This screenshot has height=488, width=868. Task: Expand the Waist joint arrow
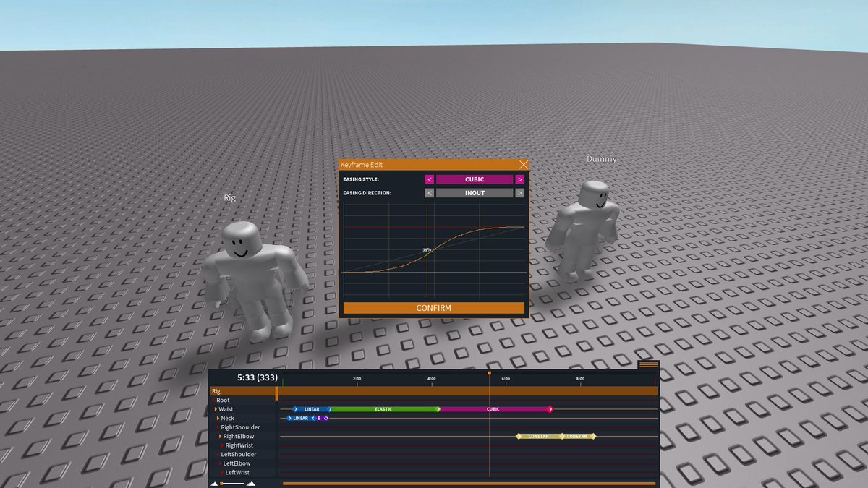(x=215, y=409)
